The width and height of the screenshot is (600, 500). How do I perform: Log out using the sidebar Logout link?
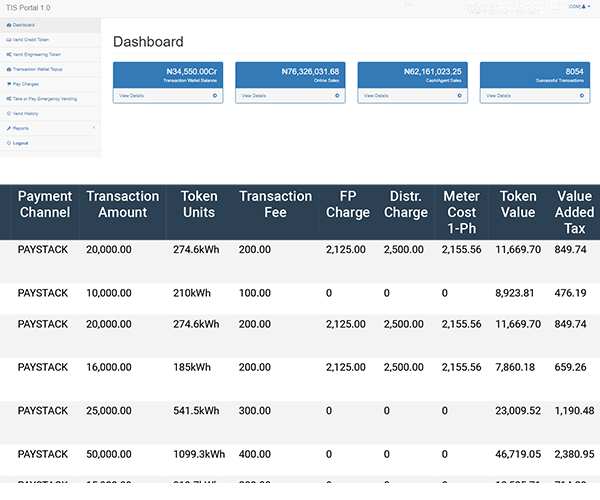point(20,144)
